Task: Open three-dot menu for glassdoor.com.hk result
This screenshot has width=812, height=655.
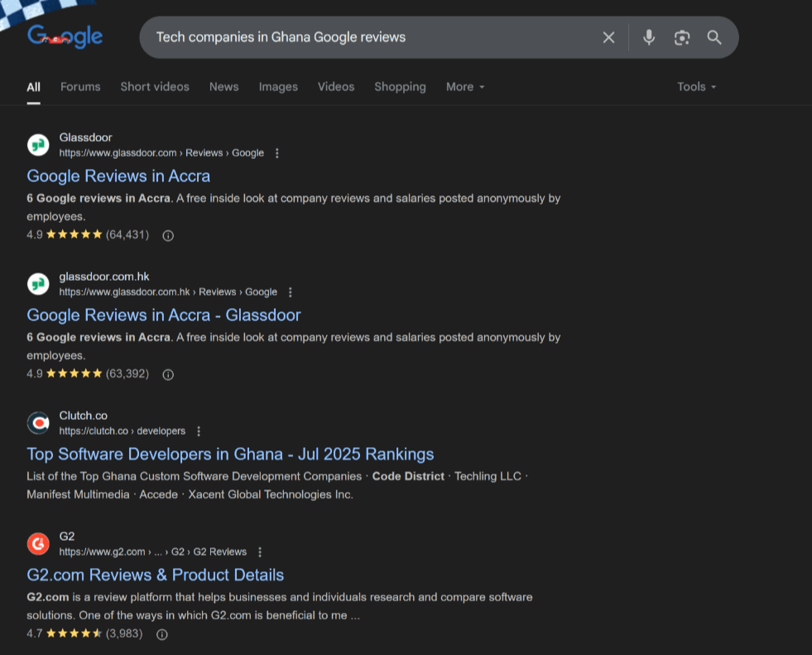Action: point(290,292)
